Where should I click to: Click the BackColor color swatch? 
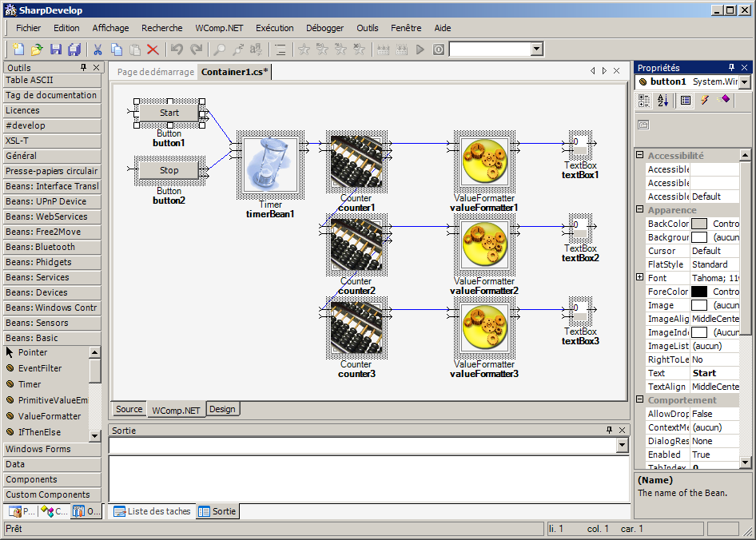(x=699, y=224)
